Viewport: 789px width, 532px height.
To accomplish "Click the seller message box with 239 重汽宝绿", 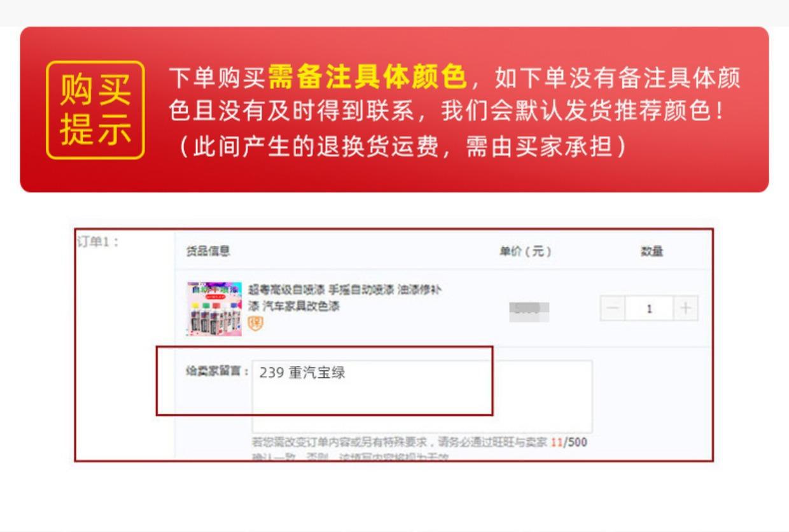I will click(422, 397).
